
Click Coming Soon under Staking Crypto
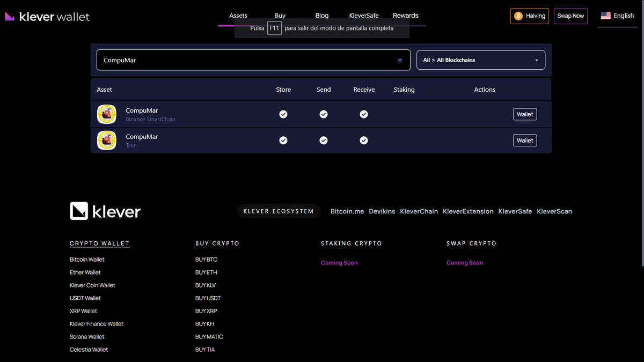tap(339, 263)
